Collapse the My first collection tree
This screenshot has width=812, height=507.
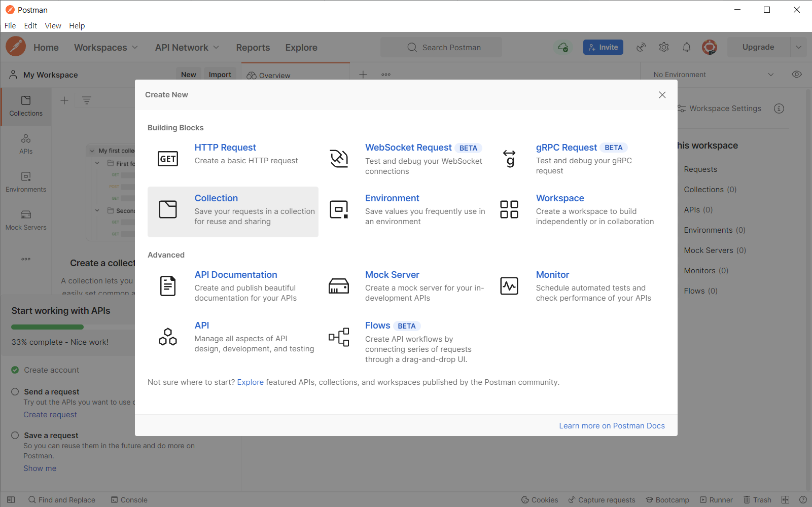coord(92,151)
